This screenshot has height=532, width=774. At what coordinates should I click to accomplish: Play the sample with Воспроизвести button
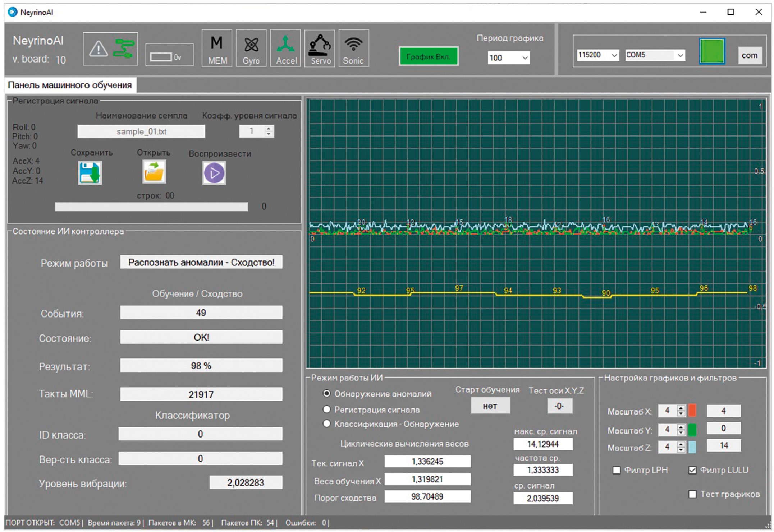(214, 173)
